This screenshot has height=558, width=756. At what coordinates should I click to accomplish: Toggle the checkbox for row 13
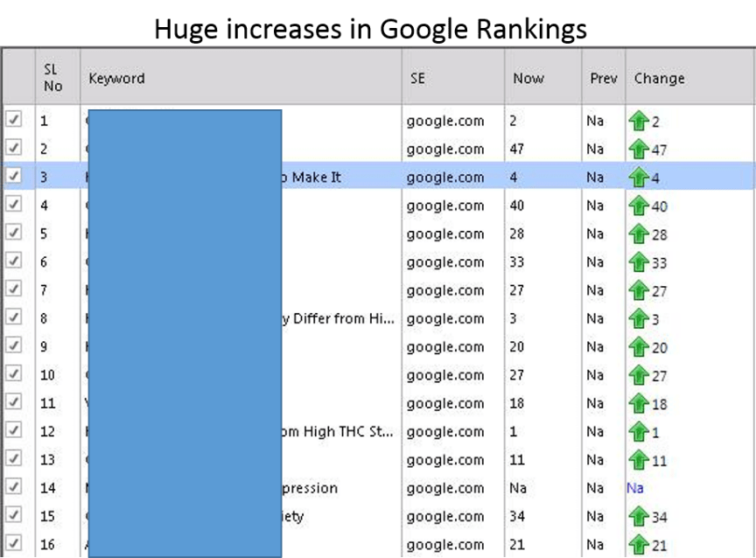(x=13, y=457)
